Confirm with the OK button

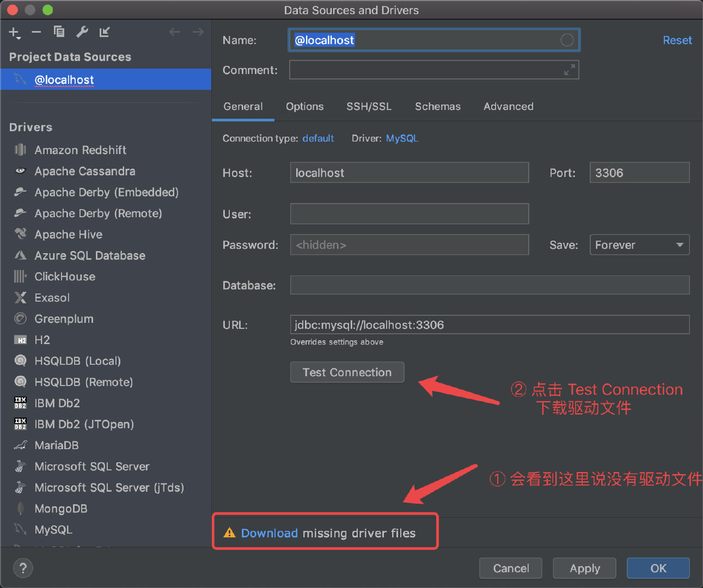[x=658, y=568]
